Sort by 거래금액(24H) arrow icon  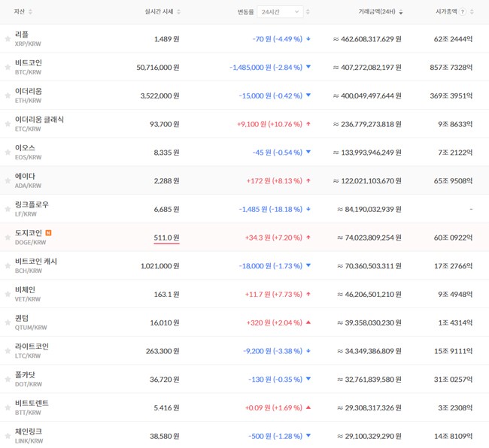pyautogui.click(x=401, y=12)
